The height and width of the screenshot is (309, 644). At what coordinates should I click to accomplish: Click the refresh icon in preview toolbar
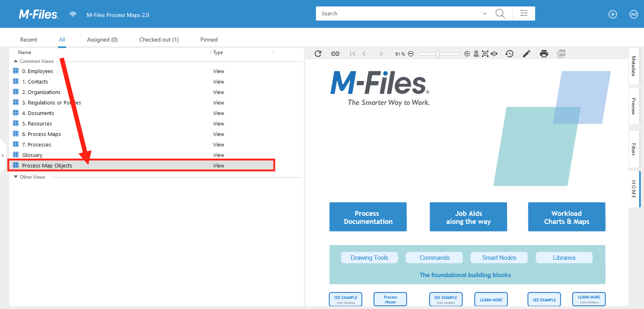point(318,54)
